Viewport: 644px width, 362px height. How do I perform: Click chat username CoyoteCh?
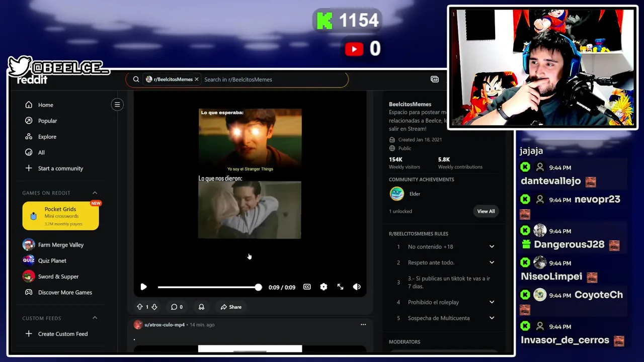[x=599, y=295]
